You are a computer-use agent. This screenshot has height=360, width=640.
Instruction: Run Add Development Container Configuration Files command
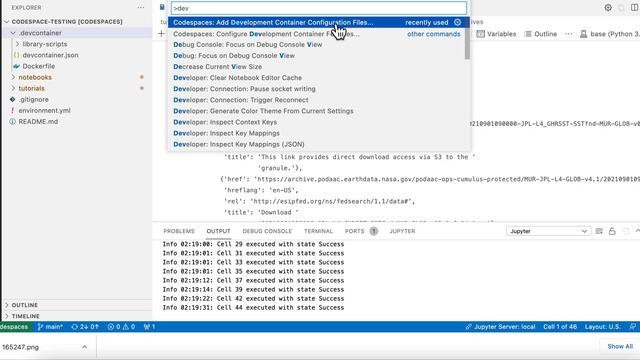pos(319,22)
